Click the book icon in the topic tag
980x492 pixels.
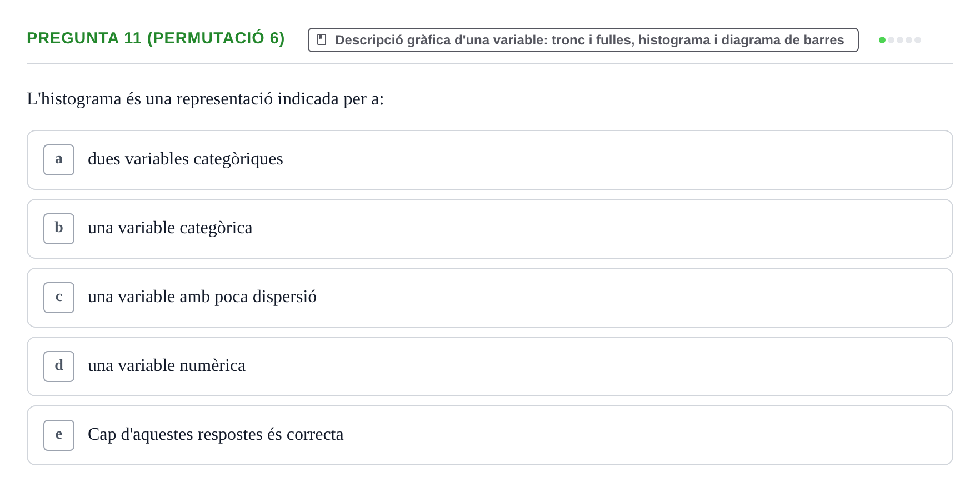(322, 39)
